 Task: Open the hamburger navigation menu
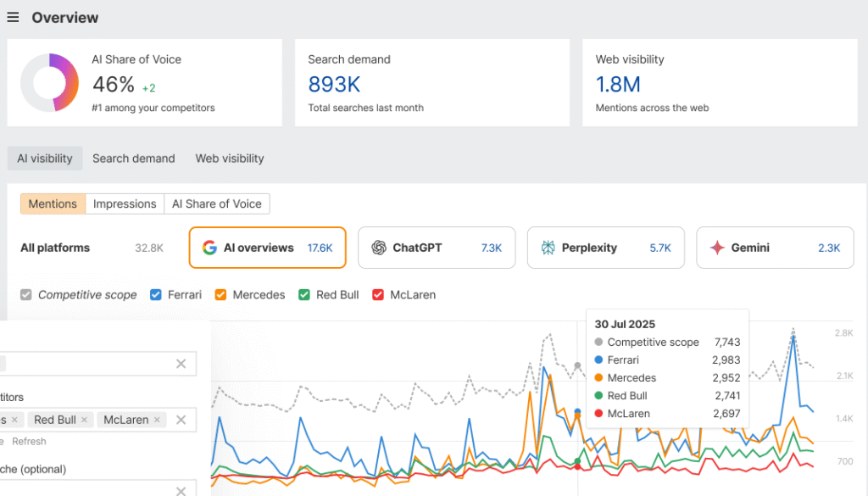point(13,18)
